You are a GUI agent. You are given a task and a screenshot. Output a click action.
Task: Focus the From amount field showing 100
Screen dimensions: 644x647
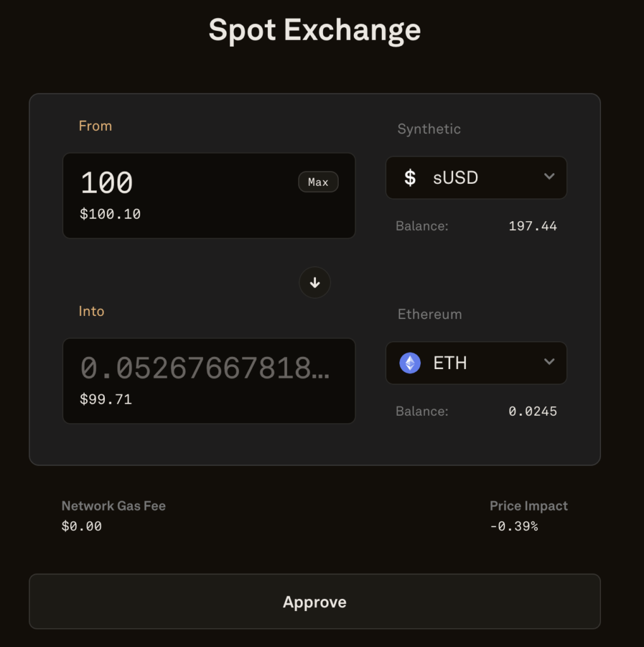point(209,196)
